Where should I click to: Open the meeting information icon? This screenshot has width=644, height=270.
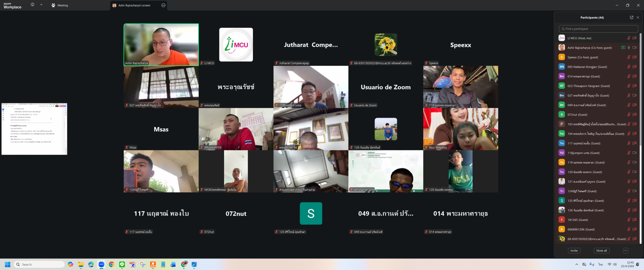32,5
